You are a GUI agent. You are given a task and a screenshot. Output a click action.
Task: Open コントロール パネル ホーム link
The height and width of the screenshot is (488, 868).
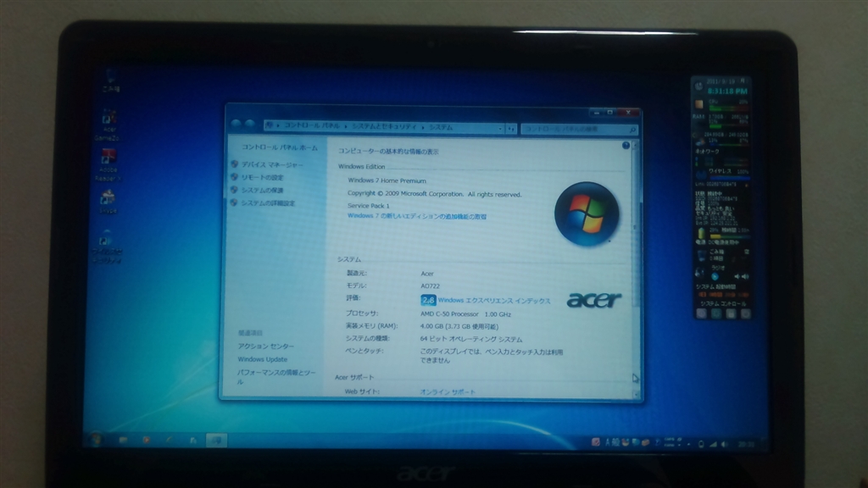(x=280, y=147)
